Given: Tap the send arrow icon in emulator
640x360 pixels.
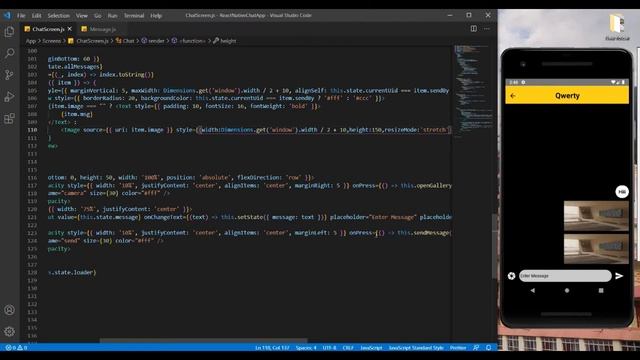Looking at the screenshot, I should click(619, 276).
